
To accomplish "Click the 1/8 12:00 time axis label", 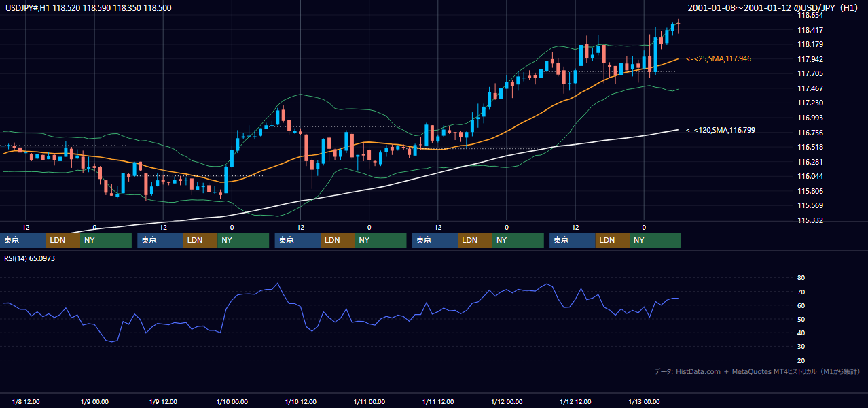I will coord(26,402).
